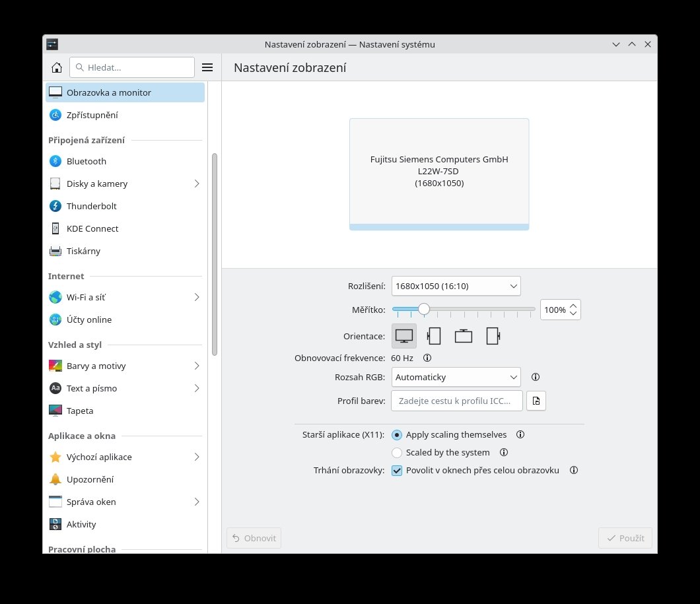Click the Měřítko scale slider handle
700x604 pixels.
424,309
